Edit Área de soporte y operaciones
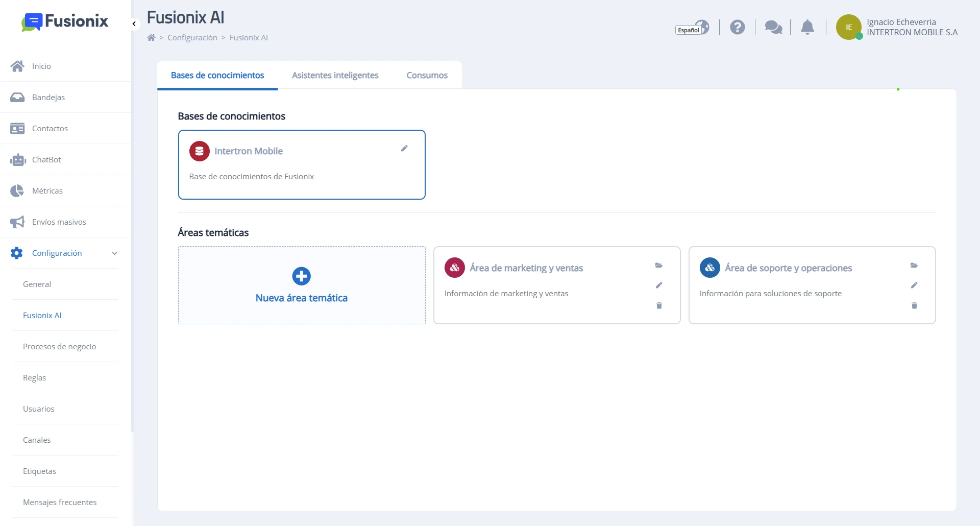Viewport: 980px width, 526px height. pyautogui.click(x=914, y=285)
